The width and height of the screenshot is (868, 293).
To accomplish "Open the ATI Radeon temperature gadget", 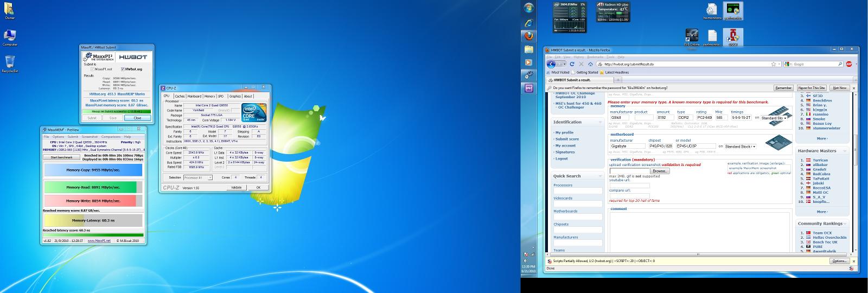I will click(613, 12).
